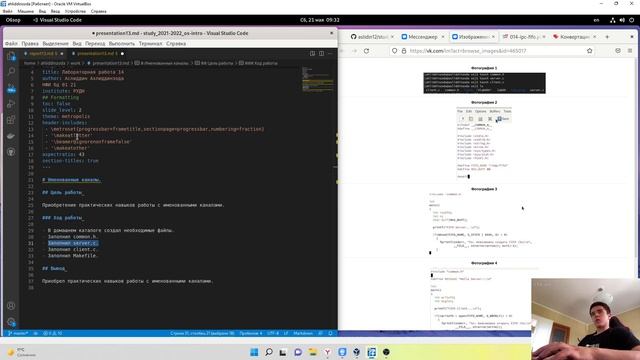The height and width of the screenshot is (360, 640).
Task: Open weather widget on taskbar
Action: (x=21, y=352)
